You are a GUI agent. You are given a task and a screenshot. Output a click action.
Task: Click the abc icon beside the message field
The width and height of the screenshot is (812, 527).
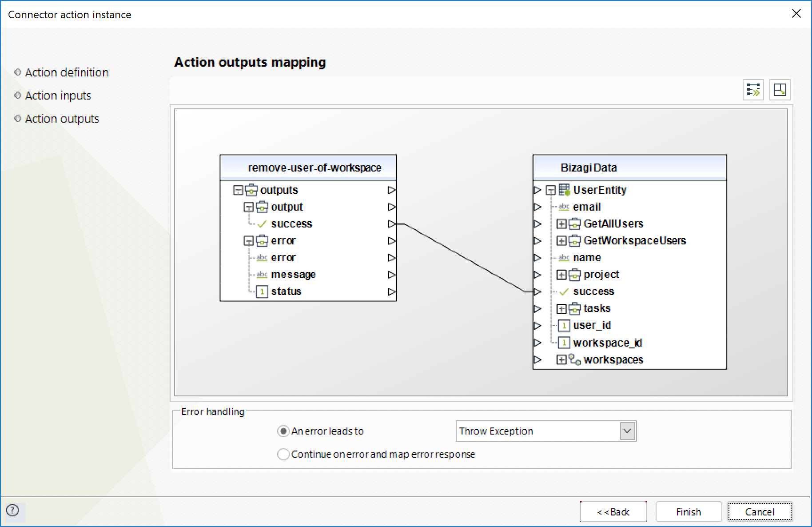pyautogui.click(x=262, y=275)
